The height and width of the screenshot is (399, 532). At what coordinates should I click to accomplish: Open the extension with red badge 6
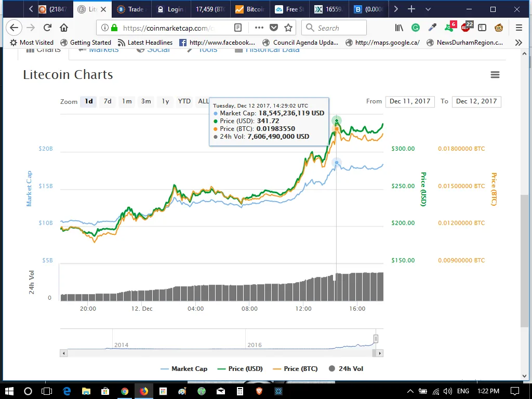(450, 27)
